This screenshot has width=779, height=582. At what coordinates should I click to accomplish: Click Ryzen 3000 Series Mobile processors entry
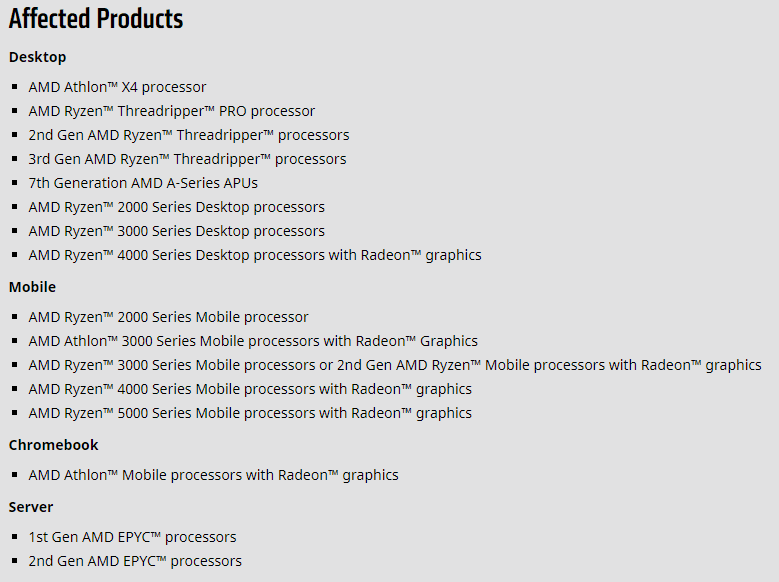[x=395, y=365]
